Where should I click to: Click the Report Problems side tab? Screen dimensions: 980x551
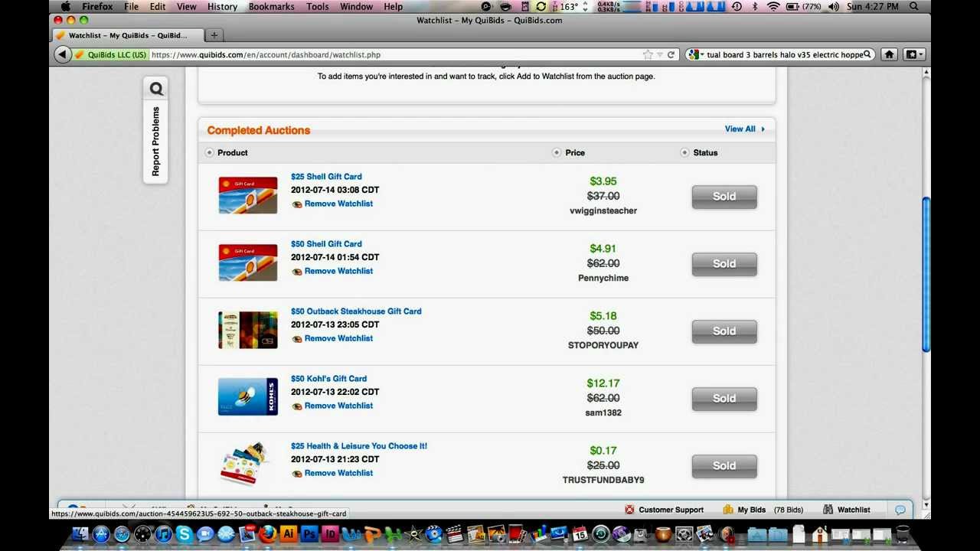point(155,142)
